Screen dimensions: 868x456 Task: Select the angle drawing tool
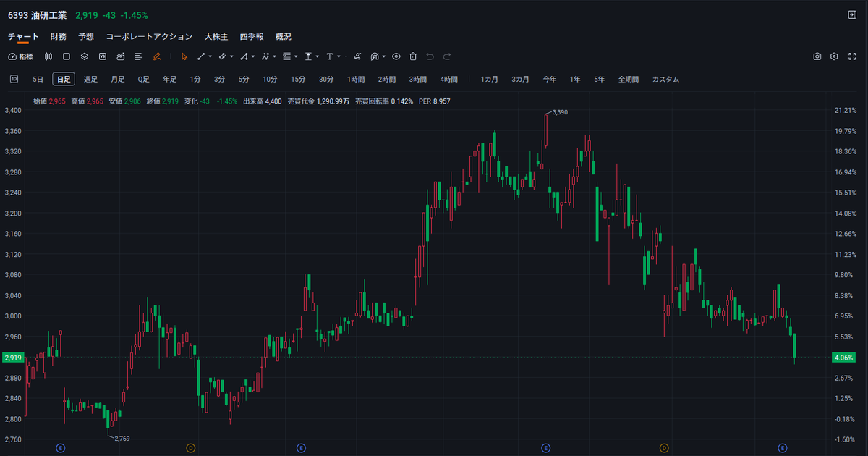[x=244, y=56]
